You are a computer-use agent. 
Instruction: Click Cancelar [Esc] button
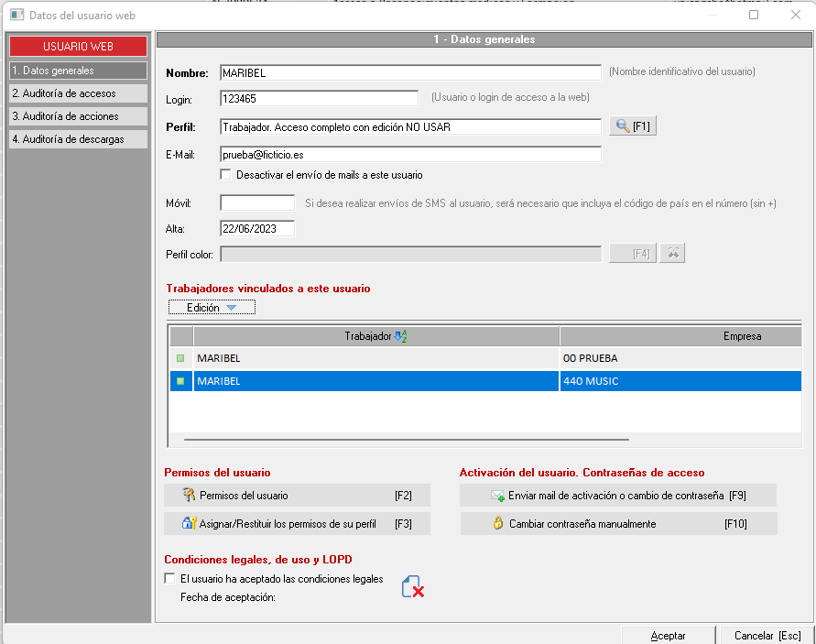(x=767, y=635)
